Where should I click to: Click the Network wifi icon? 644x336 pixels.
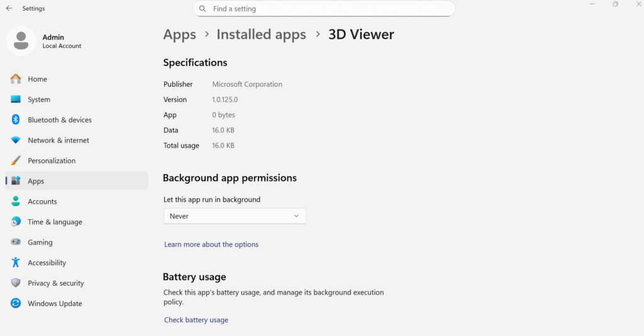pos(16,140)
